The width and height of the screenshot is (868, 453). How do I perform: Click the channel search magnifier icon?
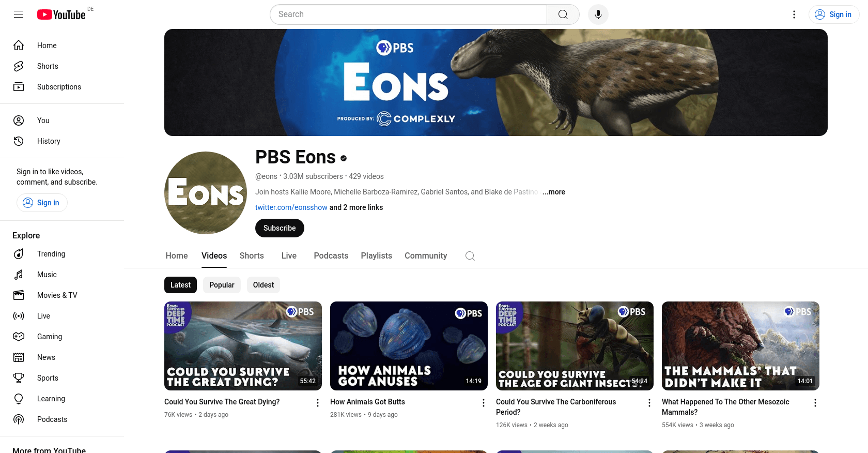click(470, 256)
